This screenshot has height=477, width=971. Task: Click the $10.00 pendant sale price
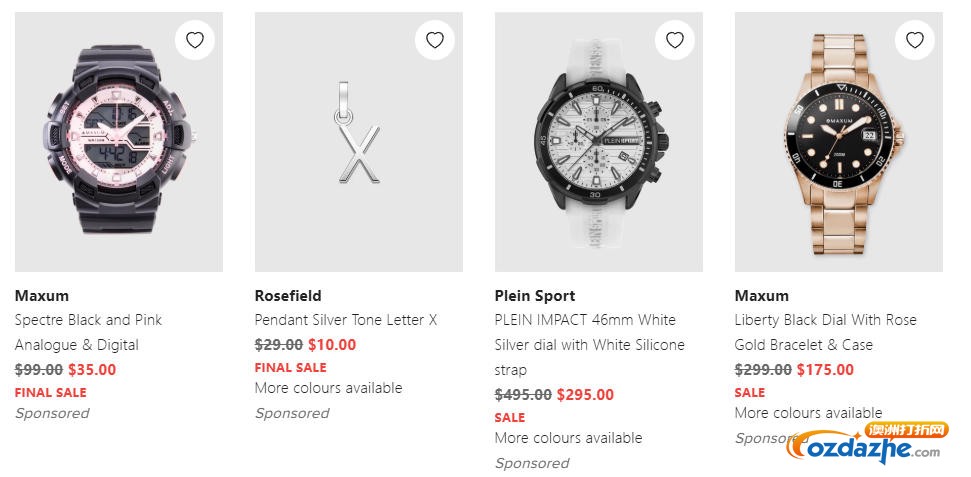coord(332,345)
